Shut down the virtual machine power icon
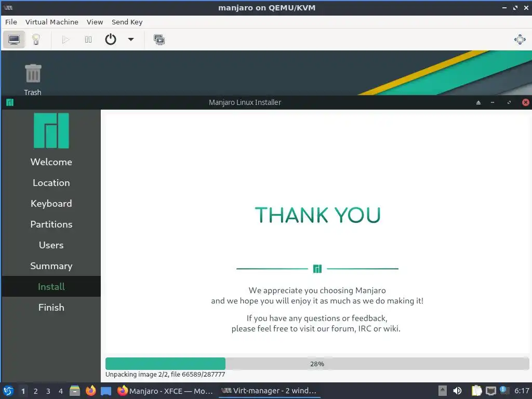532x399 pixels. click(111, 39)
